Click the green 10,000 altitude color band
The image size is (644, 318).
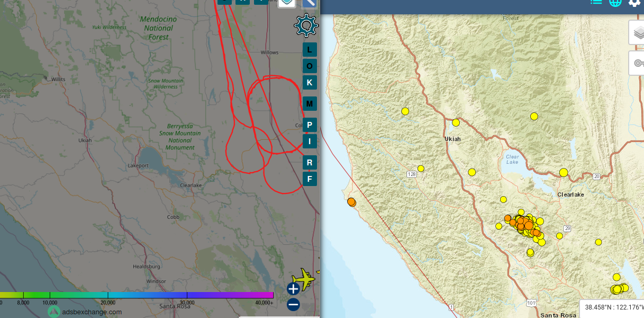50,295
